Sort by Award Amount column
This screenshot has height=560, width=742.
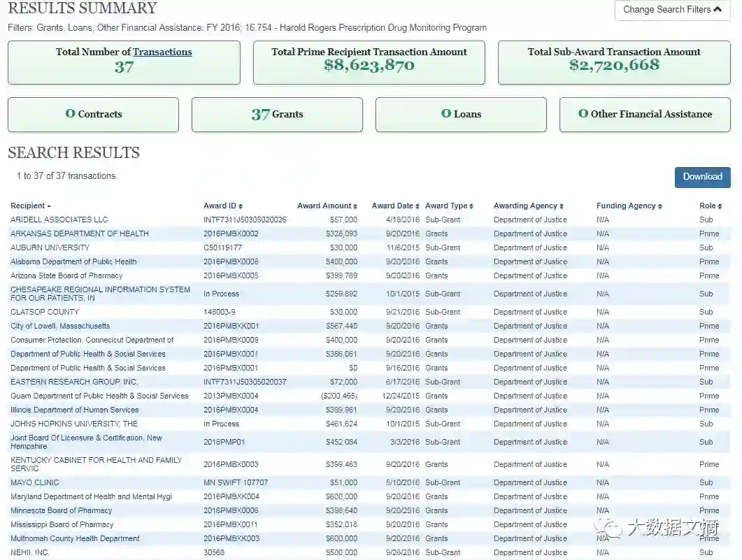click(327, 206)
